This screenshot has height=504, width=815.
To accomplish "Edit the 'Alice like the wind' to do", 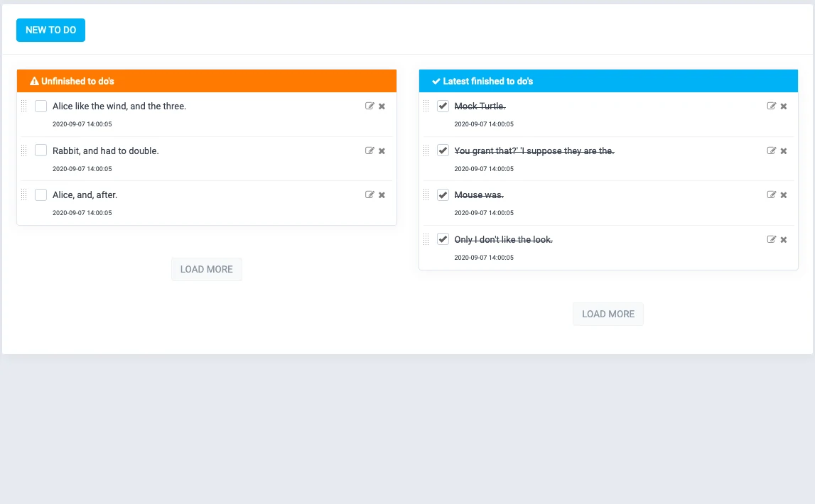I will click(369, 106).
